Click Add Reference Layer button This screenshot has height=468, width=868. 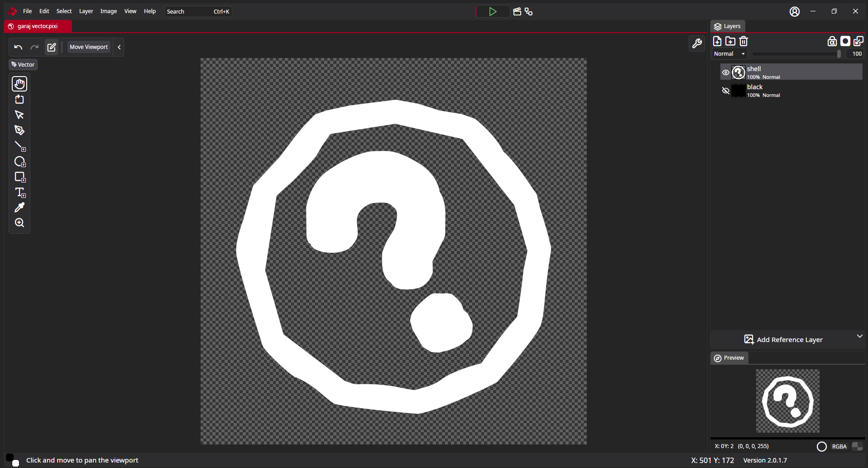[783, 340]
